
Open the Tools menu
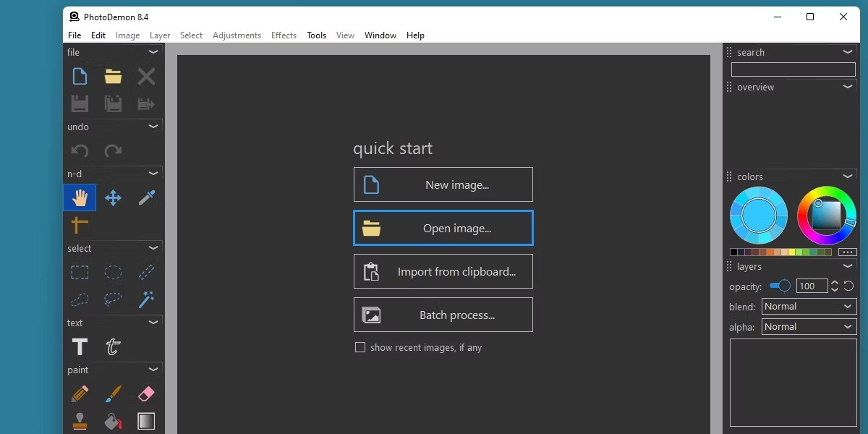pos(316,35)
